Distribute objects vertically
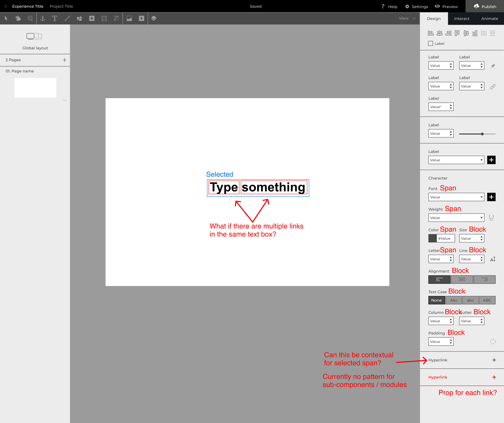The height and width of the screenshot is (423, 504). click(x=492, y=33)
